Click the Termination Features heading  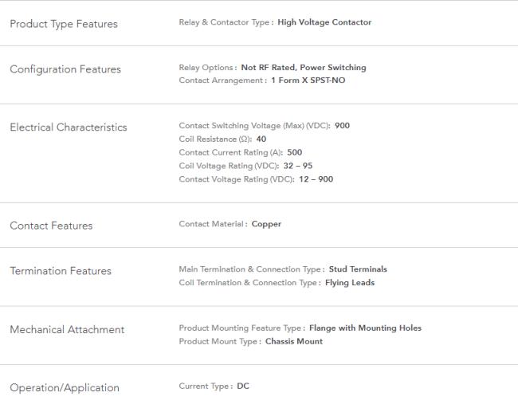tap(61, 271)
